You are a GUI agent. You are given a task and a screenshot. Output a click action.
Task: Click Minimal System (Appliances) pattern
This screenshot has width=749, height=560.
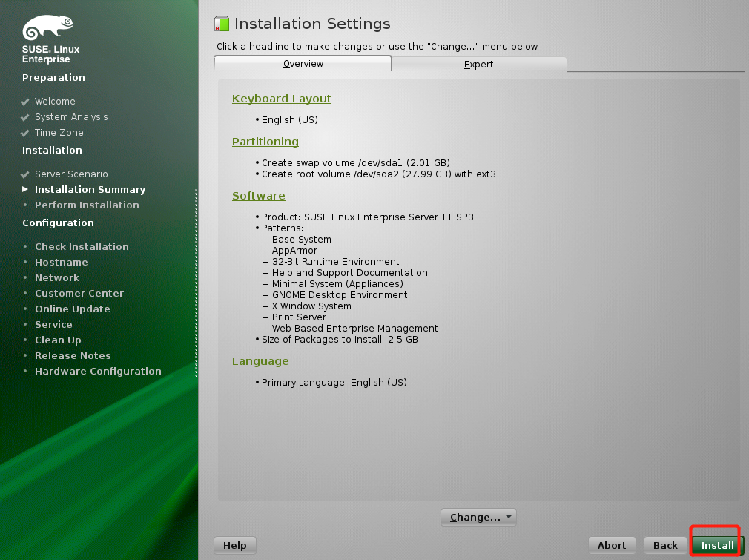tap(337, 284)
